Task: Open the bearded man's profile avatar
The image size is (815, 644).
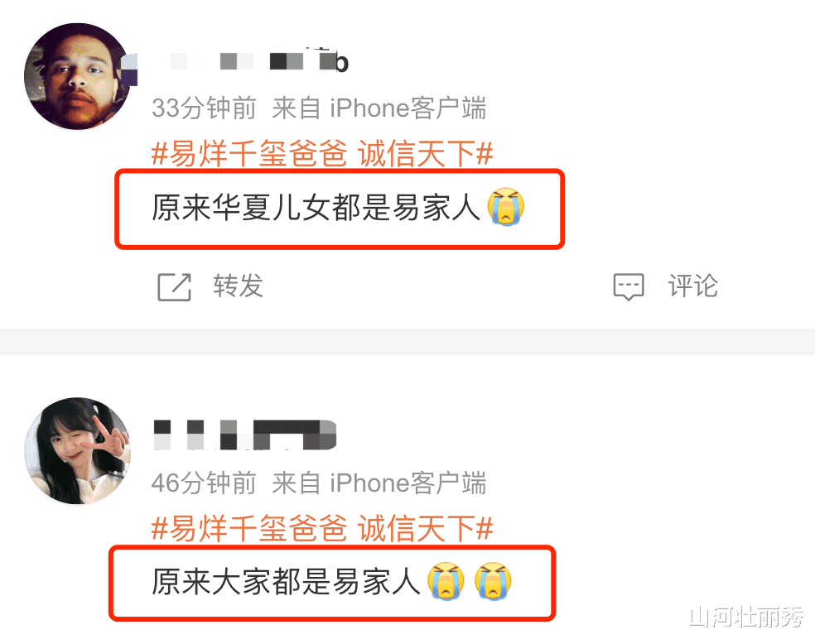Action: click(x=78, y=76)
